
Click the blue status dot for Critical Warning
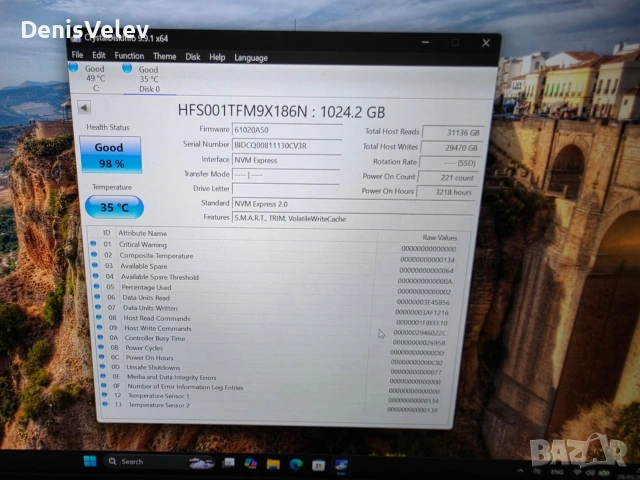93,244
